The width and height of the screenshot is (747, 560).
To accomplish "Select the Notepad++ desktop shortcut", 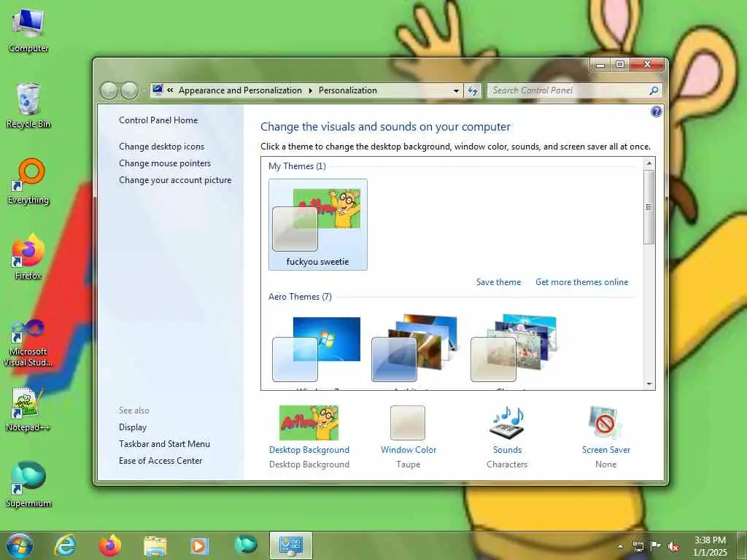I will point(28,410).
